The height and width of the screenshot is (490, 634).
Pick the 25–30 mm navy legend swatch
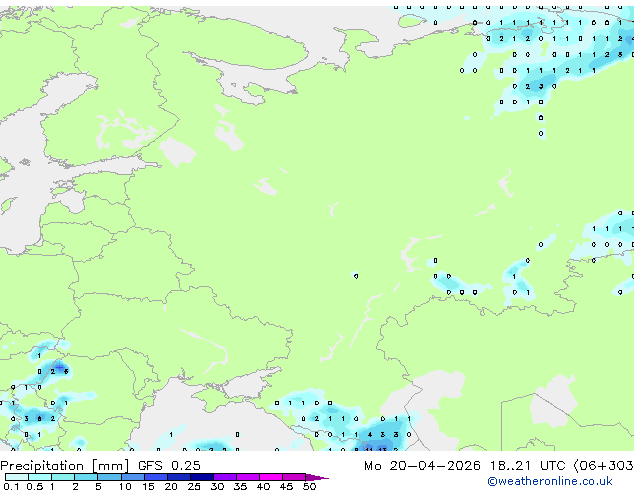click(202, 477)
